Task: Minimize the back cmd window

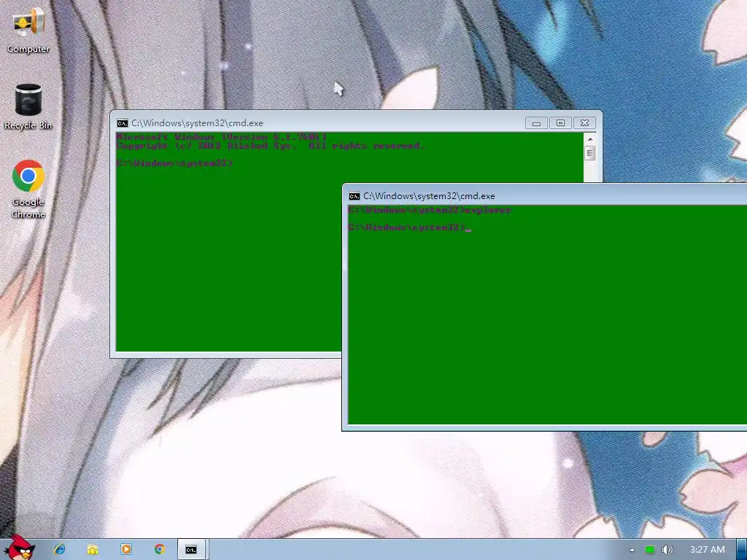Action: (x=536, y=123)
